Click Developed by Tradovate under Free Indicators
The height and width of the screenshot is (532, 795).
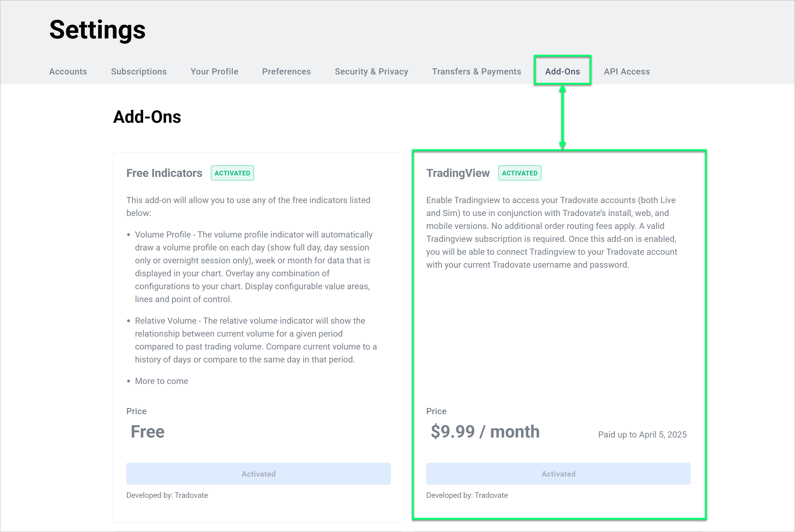(x=167, y=495)
